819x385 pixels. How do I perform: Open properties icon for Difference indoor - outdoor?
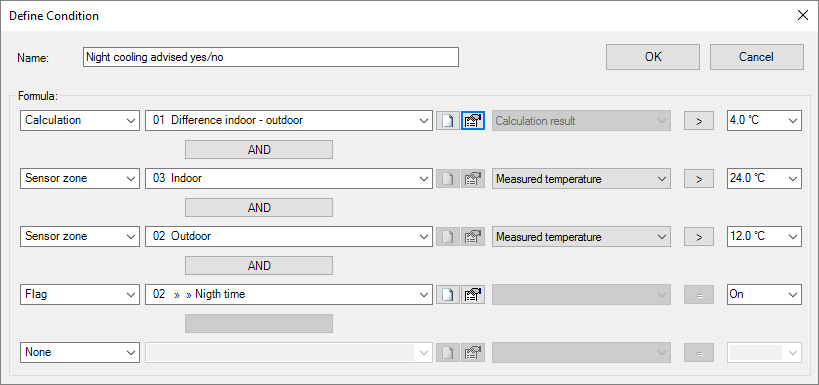point(473,121)
